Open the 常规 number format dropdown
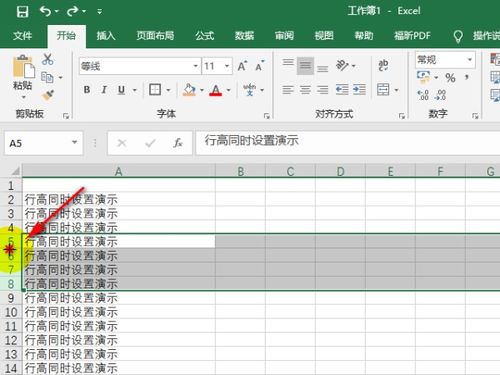The image size is (500, 375). click(470, 60)
